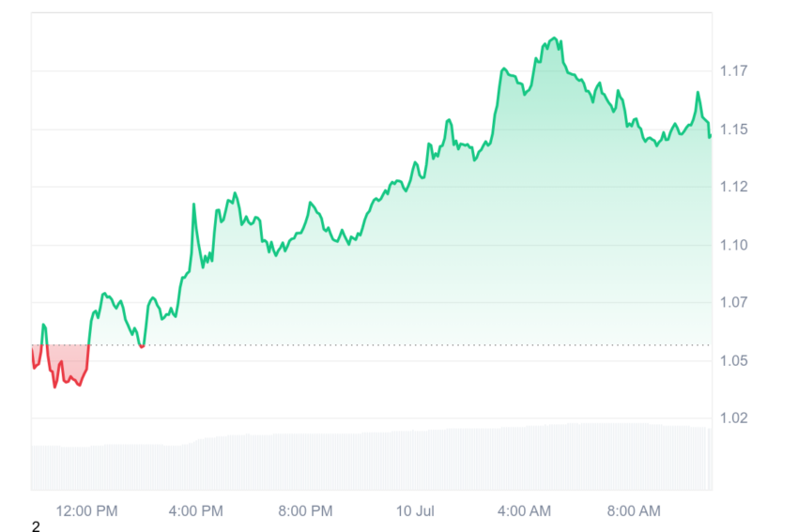Click the 1.17 price axis label
798x532 pixels.
click(x=733, y=70)
